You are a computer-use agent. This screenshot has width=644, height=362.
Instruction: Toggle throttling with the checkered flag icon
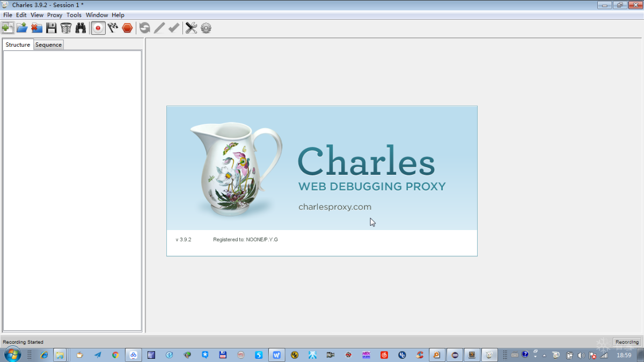[113, 28]
